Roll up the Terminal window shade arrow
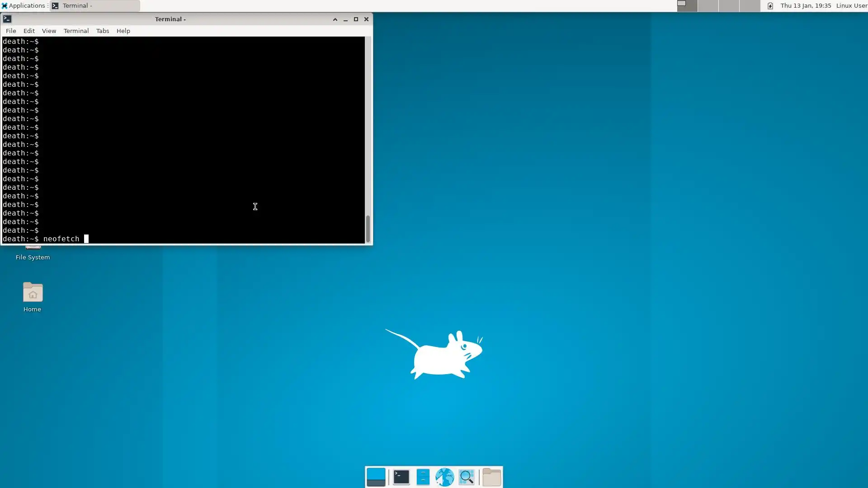868x488 pixels. [x=335, y=19]
